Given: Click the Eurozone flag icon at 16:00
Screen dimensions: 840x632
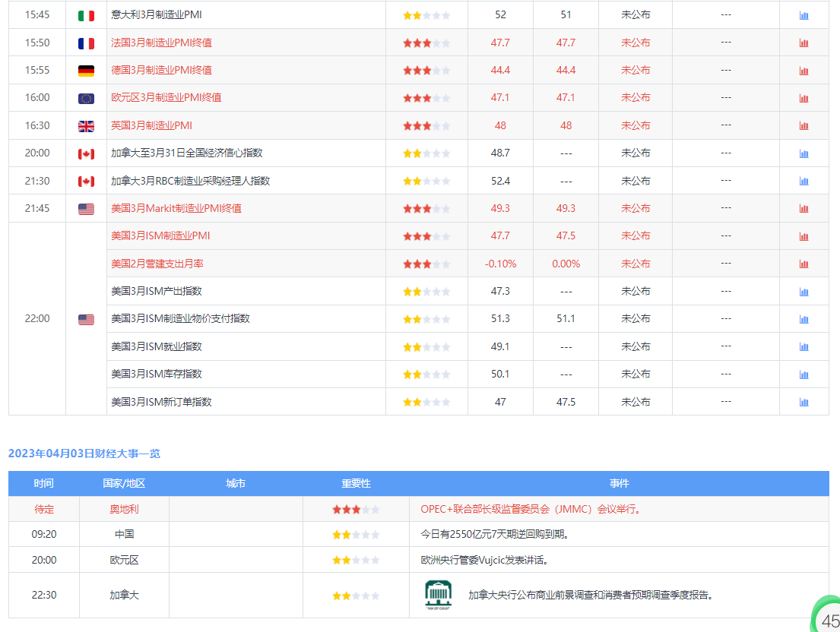Looking at the screenshot, I should pyautogui.click(x=86, y=99).
